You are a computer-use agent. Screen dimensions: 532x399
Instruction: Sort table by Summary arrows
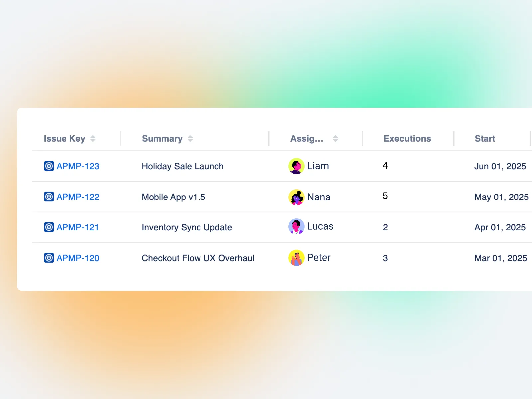190,139
